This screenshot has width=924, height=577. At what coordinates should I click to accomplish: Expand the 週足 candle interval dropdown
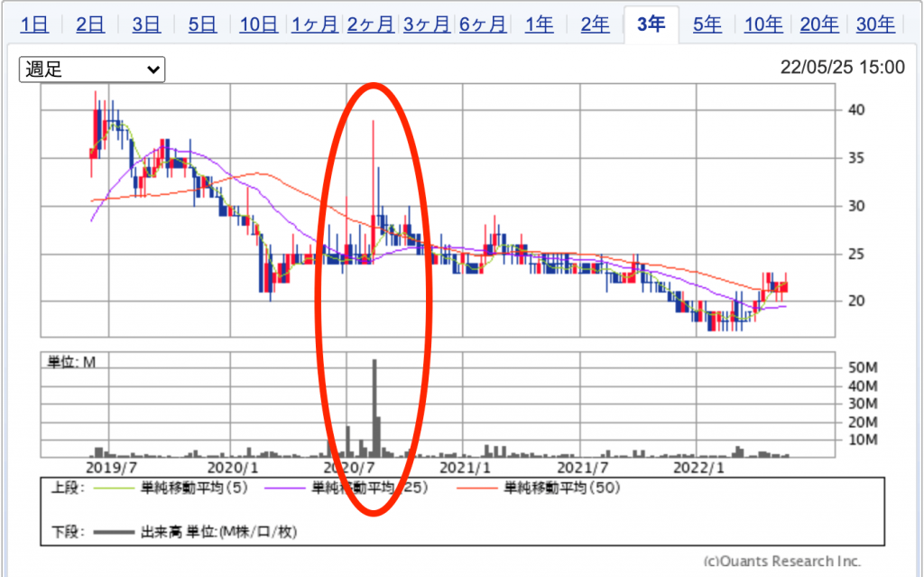[92, 70]
